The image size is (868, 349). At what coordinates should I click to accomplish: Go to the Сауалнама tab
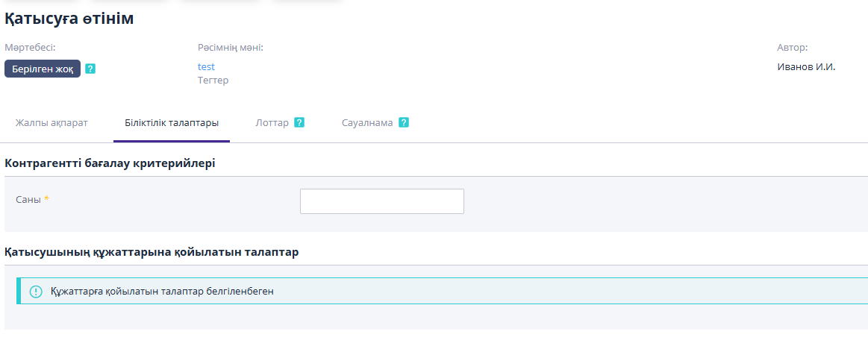click(x=367, y=123)
